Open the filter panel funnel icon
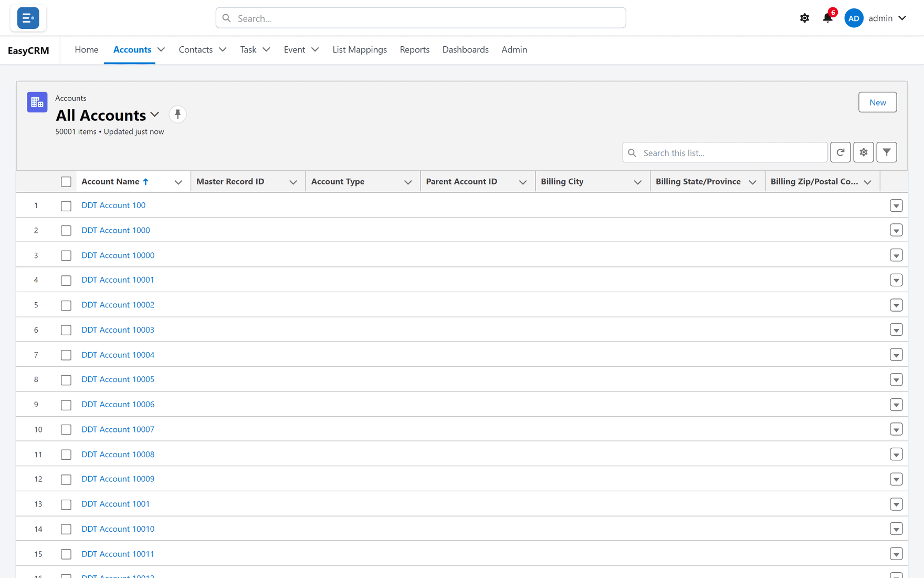This screenshot has height=578, width=924. tap(886, 152)
